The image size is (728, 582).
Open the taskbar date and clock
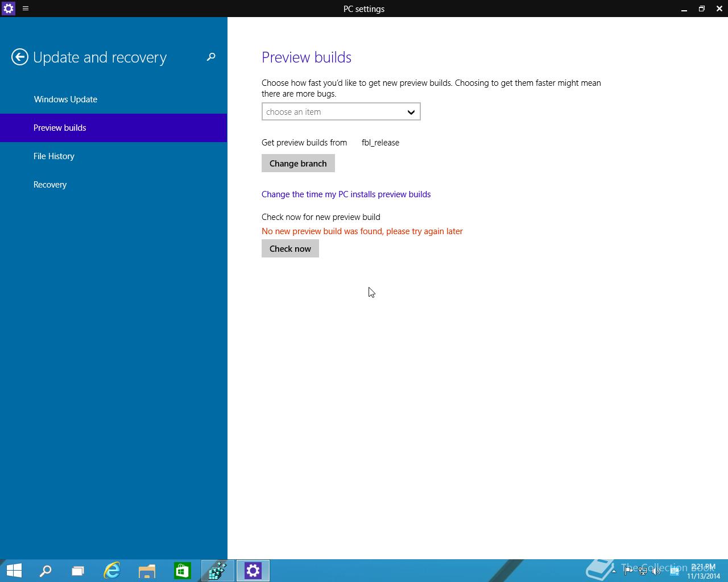coord(704,571)
